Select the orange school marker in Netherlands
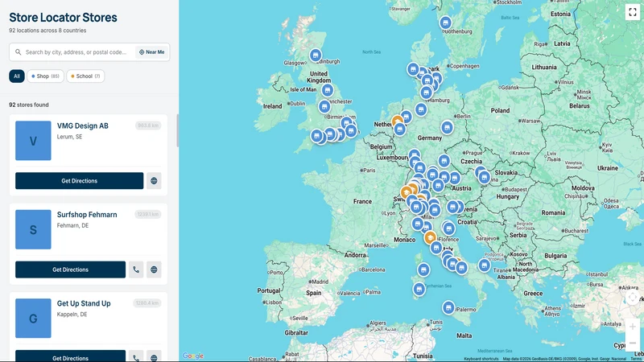Image resolution: width=644 pixels, height=362 pixels. tap(397, 121)
